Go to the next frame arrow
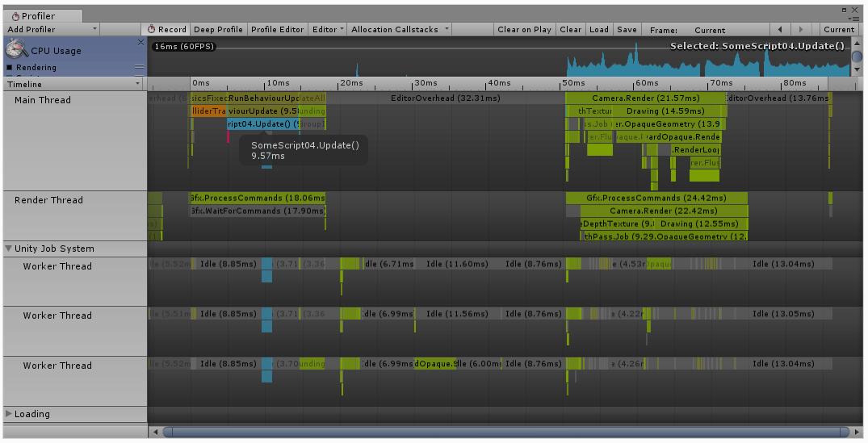Screen dimensions: 868x443 point(800,29)
